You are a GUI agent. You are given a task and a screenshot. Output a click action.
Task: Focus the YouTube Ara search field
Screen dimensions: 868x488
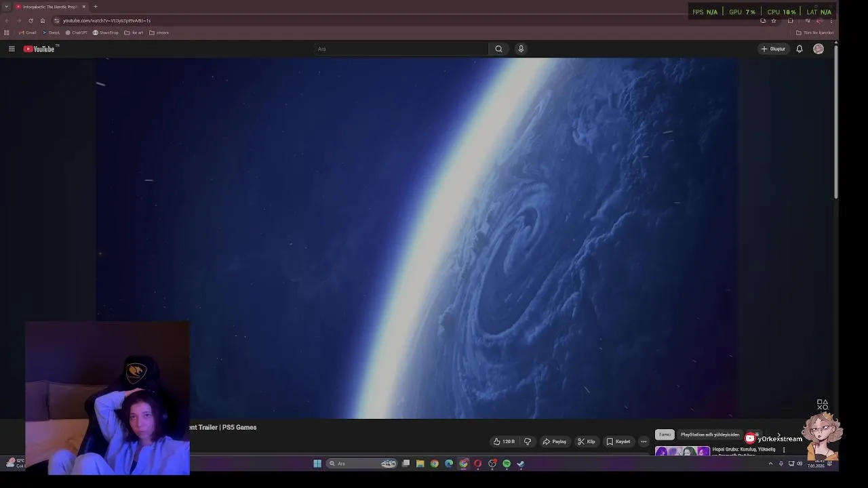(401, 49)
